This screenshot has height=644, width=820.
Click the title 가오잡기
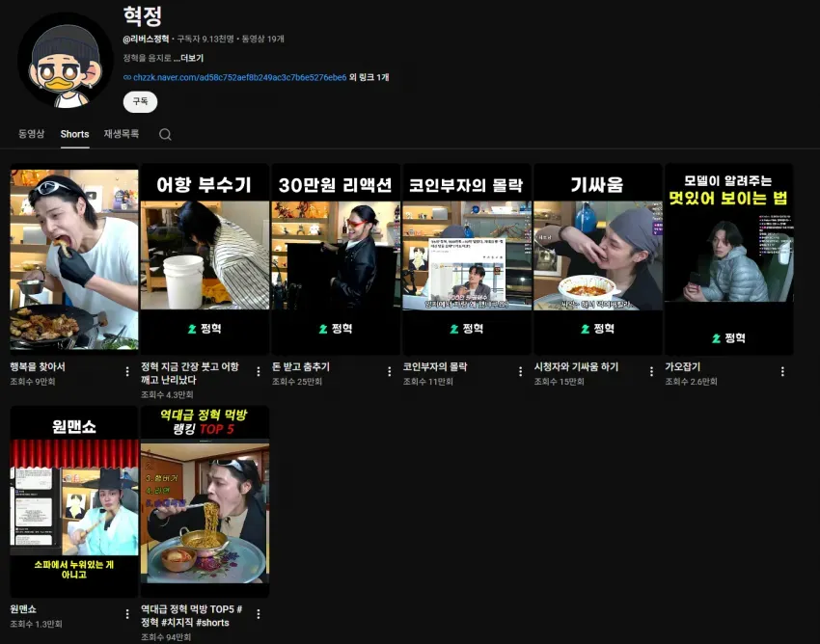click(682, 367)
